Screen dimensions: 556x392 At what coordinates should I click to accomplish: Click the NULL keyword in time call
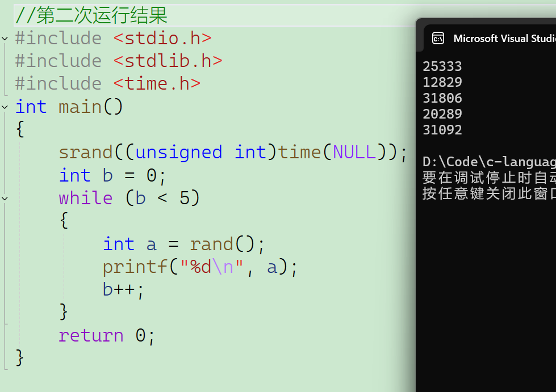[354, 152]
